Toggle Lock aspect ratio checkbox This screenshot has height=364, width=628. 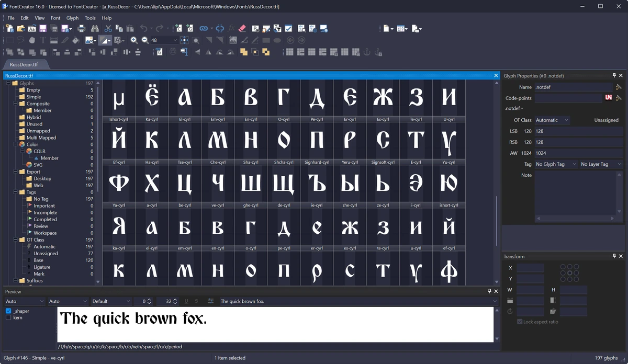click(x=520, y=322)
